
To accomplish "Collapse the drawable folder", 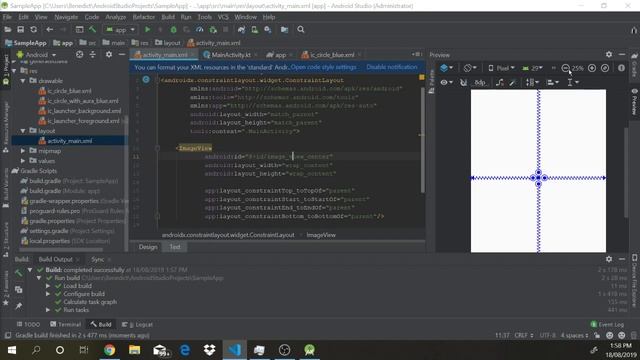I will pyautogui.click(x=23, y=81).
